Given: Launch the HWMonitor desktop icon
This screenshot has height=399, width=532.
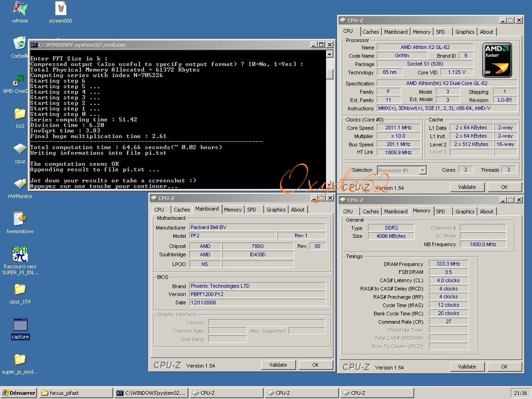Looking at the screenshot, I should [x=20, y=183].
